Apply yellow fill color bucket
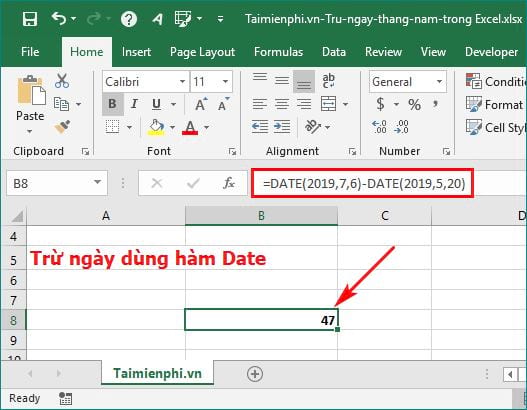Image resolution: width=527 pixels, height=410 pixels. click(x=156, y=127)
